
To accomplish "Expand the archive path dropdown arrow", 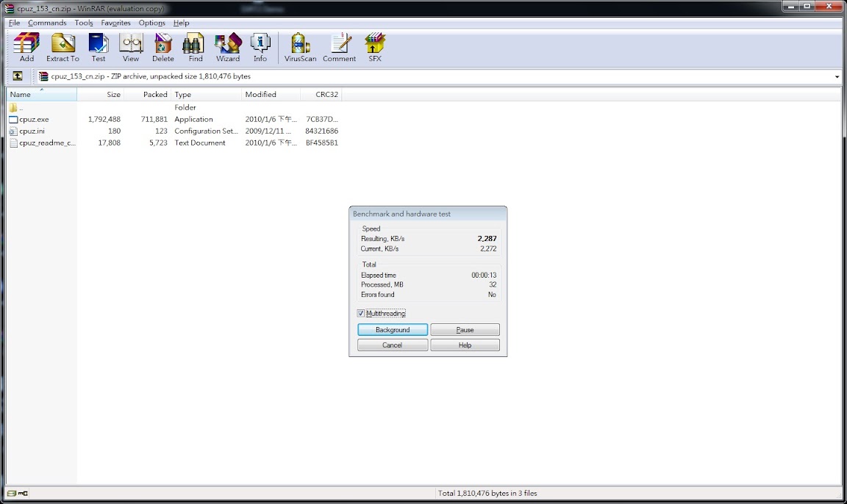I will (x=837, y=76).
